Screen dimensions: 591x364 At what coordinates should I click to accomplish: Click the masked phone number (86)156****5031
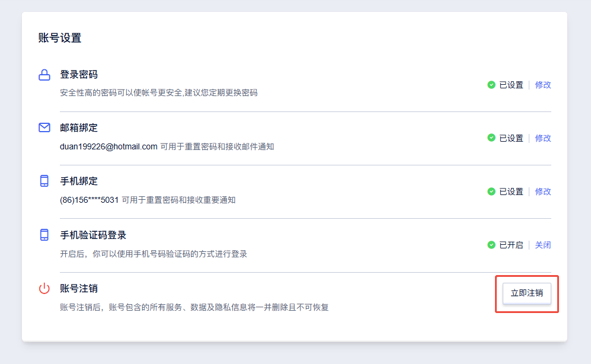[x=90, y=200]
